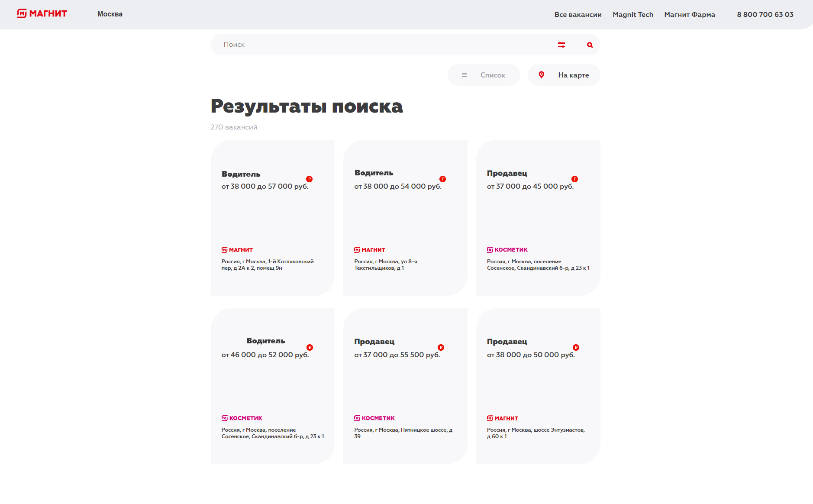
Task: Click Магнит logo on шоссе Энтузиастов card
Action: [503, 418]
